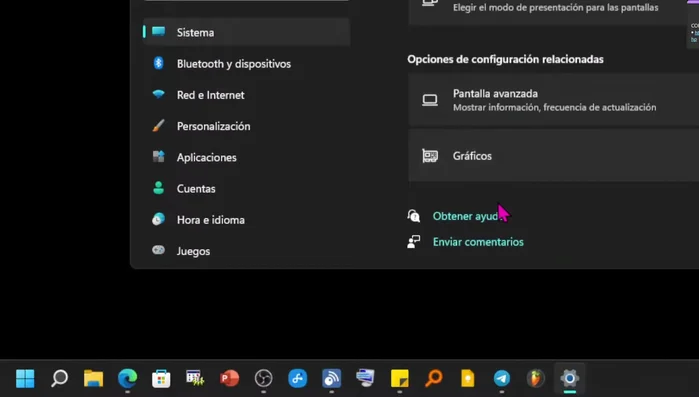Screen dimensions: 699x397
Task: Click the laptop icon beside Pantalla avanzada
Action: tap(430, 100)
